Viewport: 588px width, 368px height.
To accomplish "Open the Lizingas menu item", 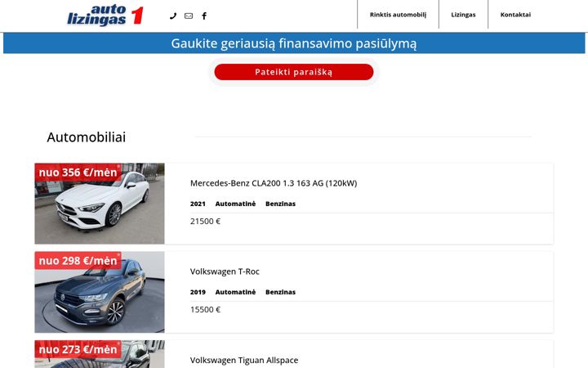I will 463,15.
